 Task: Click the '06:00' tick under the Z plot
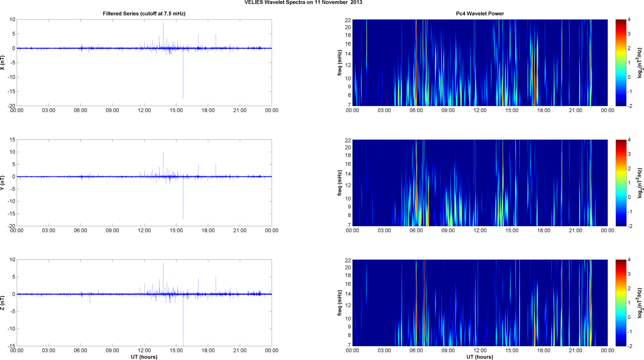pyautogui.click(x=80, y=350)
